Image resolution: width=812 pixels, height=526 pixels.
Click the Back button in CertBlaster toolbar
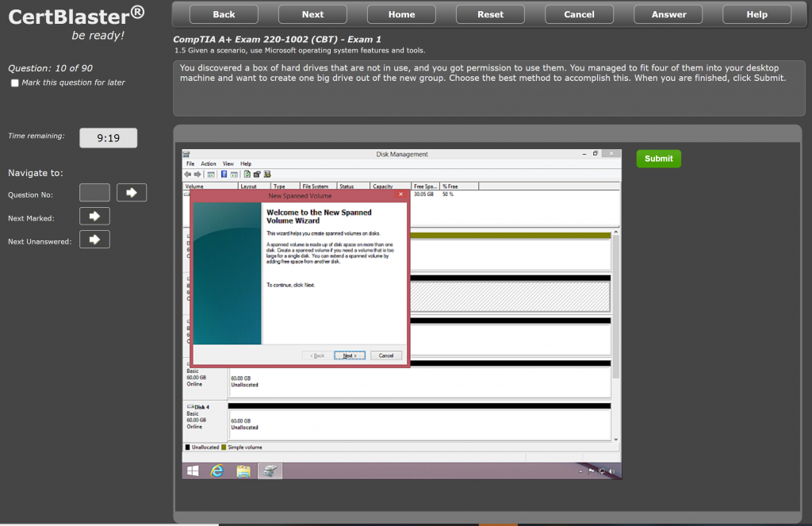224,14
